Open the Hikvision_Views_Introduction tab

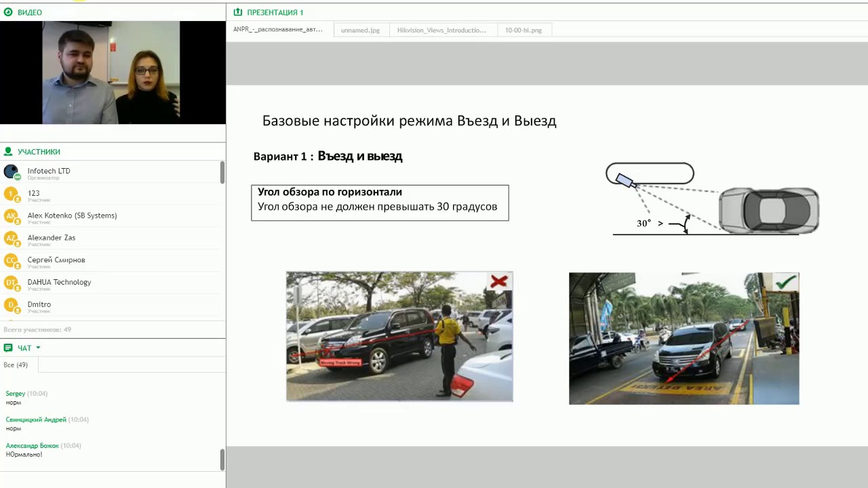click(441, 30)
